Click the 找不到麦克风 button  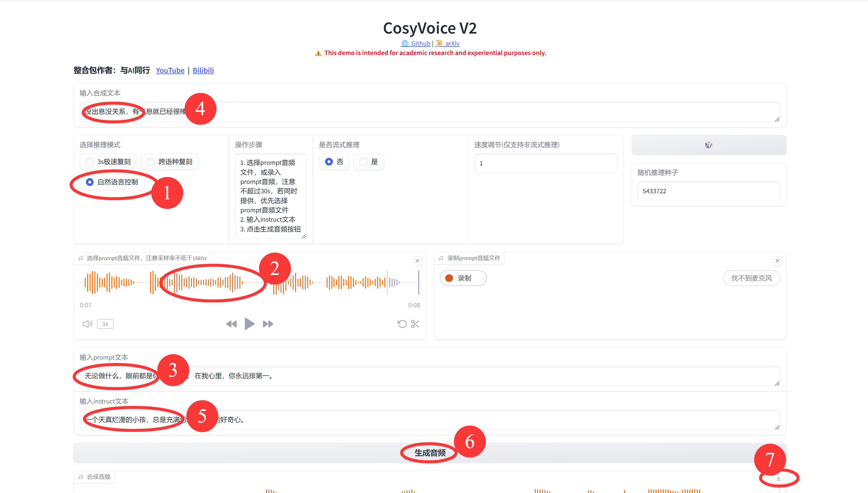coord(751,278)
